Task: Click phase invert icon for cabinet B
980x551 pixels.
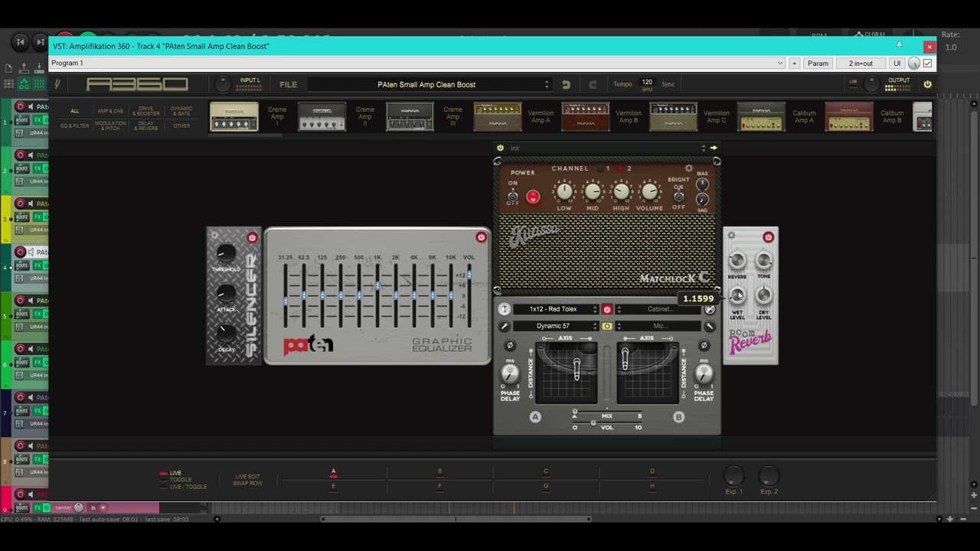Action: tap(704, 345)
